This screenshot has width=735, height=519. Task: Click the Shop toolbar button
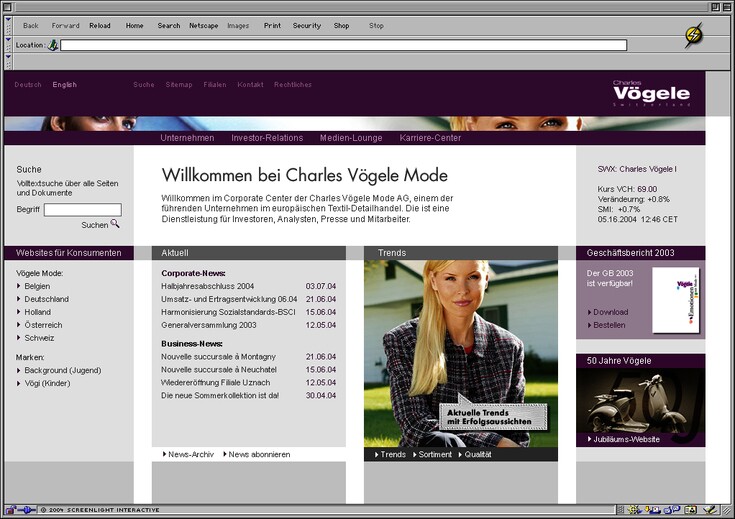point(341,26)
